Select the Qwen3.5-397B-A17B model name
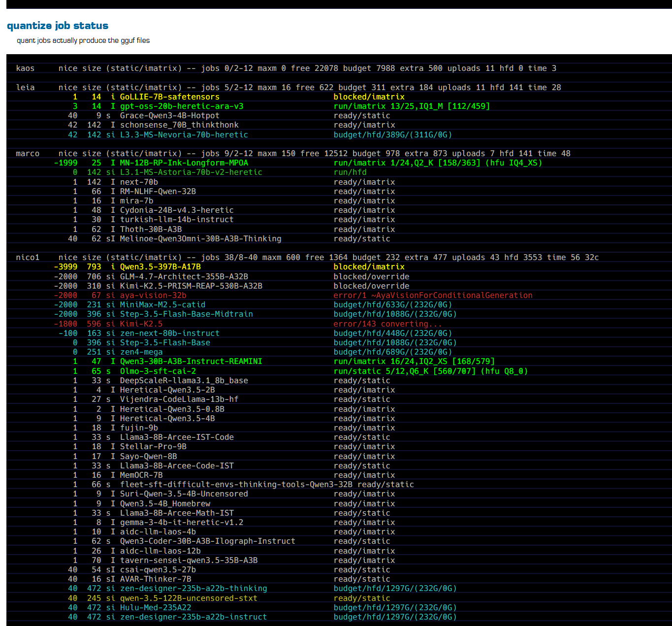Screen dimensions: 672x626 point(160,267)
